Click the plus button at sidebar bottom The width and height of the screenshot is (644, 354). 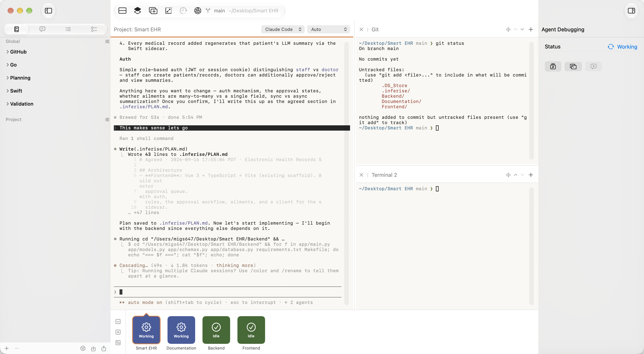(x=7, y=349)
